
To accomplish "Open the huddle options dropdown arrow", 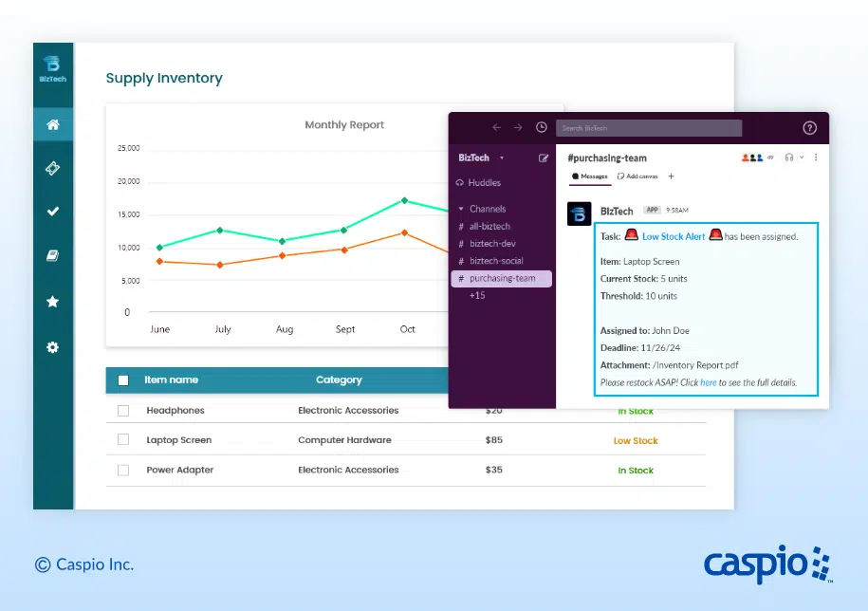I will (x=802, y=157).
